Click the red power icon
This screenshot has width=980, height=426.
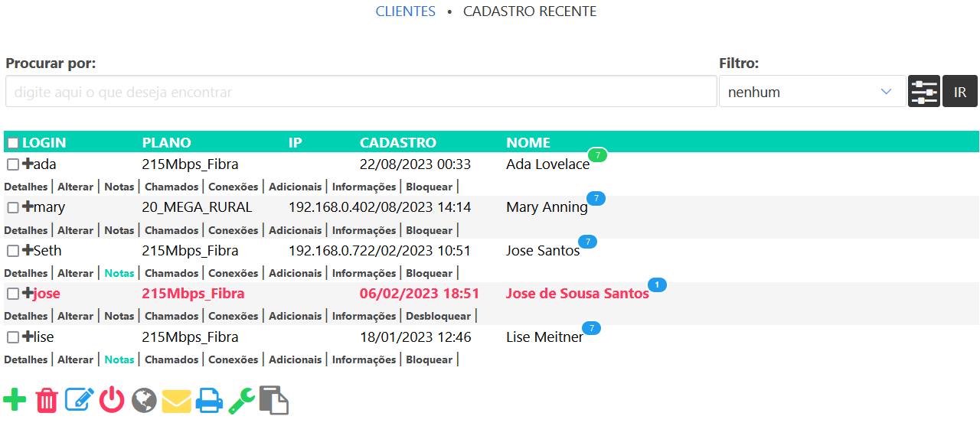point(112,400)
